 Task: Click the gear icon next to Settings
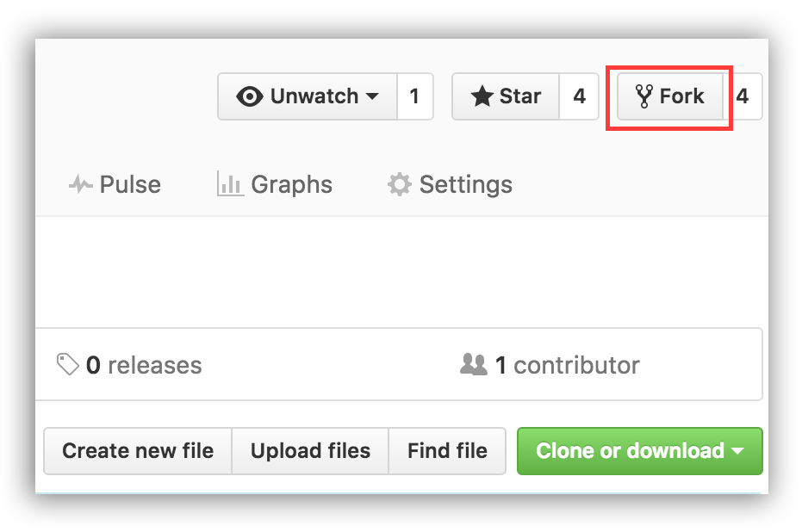point(399,184)
